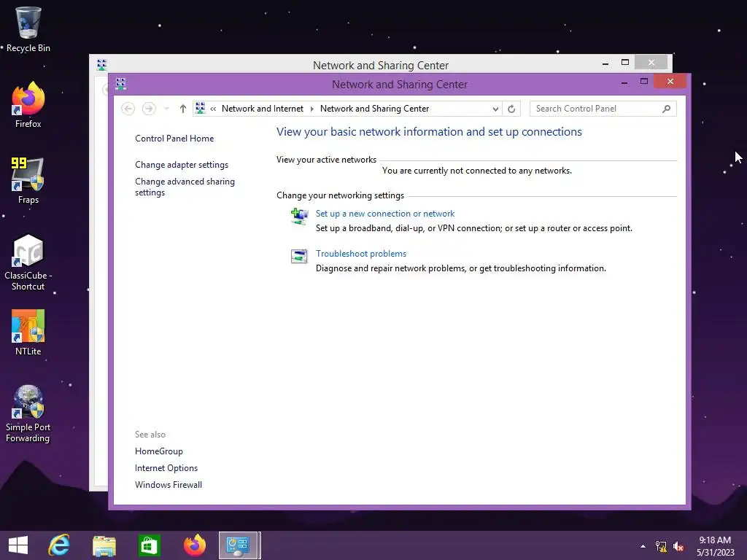747x560 pixels.
Task: Click 'You are currently not connected' text
Action: (477, 171)
